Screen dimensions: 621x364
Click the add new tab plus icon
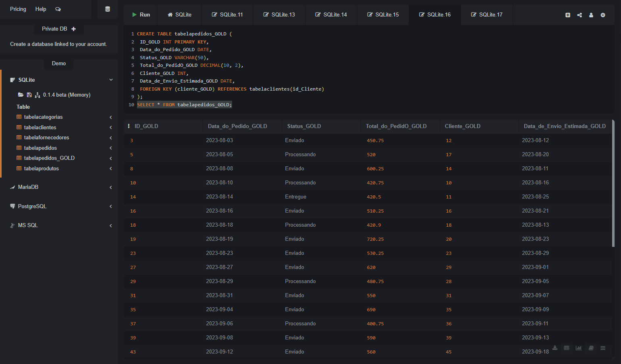coord(568,15)
